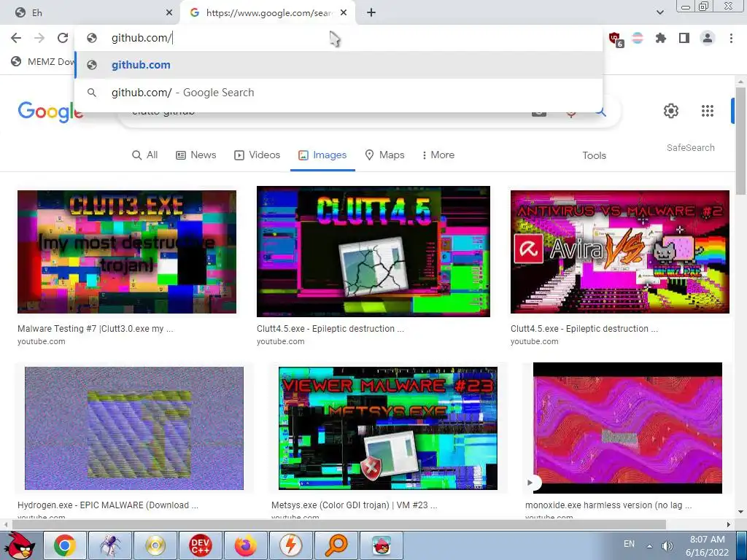Open the CLUTT4.5 thumbnail image
The width and height of the screenshot is (747, 560).
point(373,252)
